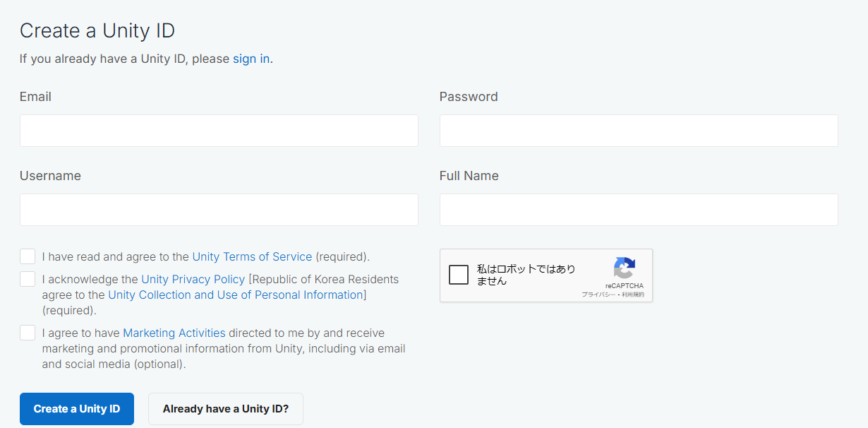The image size is (868, 428).
Task: Click into the Full Name field
Action: pyautogui.click(x=639, y=210)
